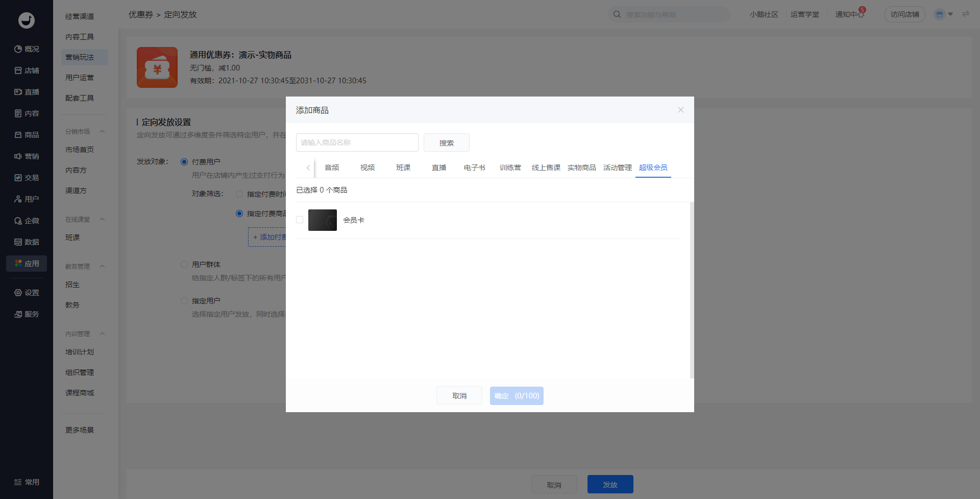Click the product name search field
The image size is (980, 499).
pos(357,142)
